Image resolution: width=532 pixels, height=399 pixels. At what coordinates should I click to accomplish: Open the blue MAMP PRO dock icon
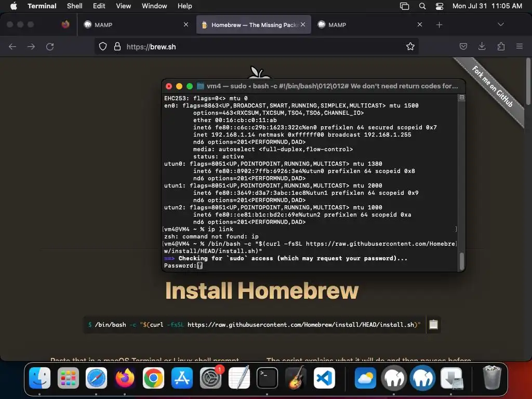[x=422, y=378]
